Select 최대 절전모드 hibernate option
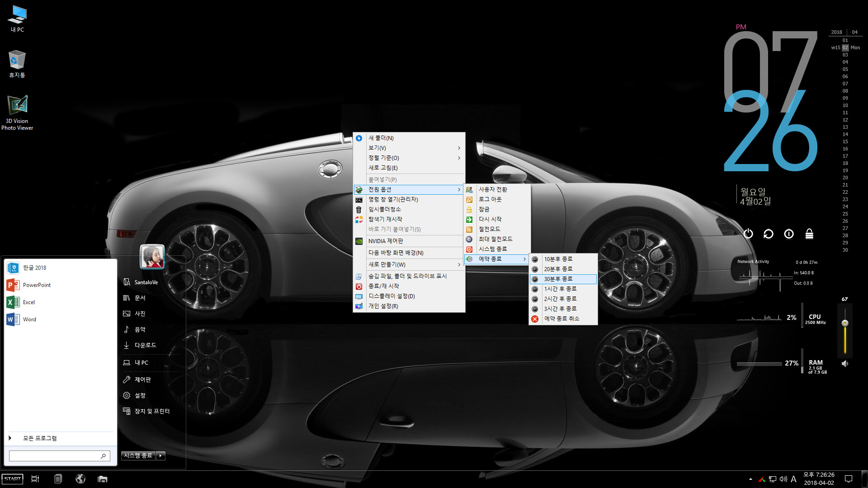The height and width of the screenshot is (488, 868). (x=497, y=239)
